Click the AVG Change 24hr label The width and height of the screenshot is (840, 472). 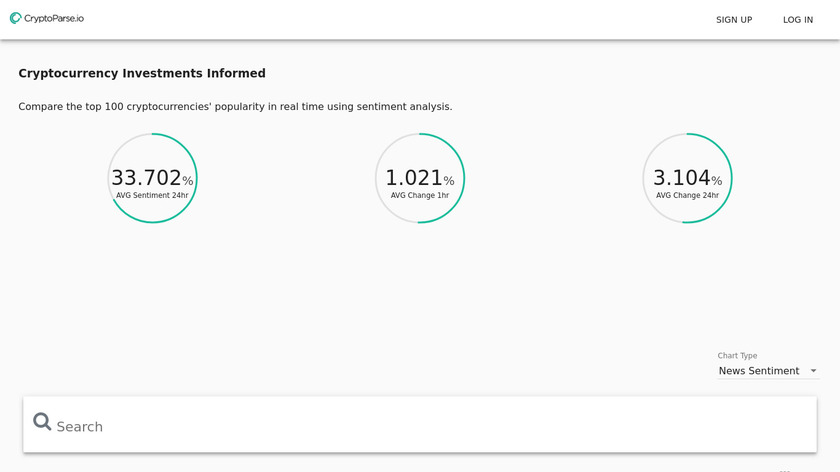coord(687,196)
